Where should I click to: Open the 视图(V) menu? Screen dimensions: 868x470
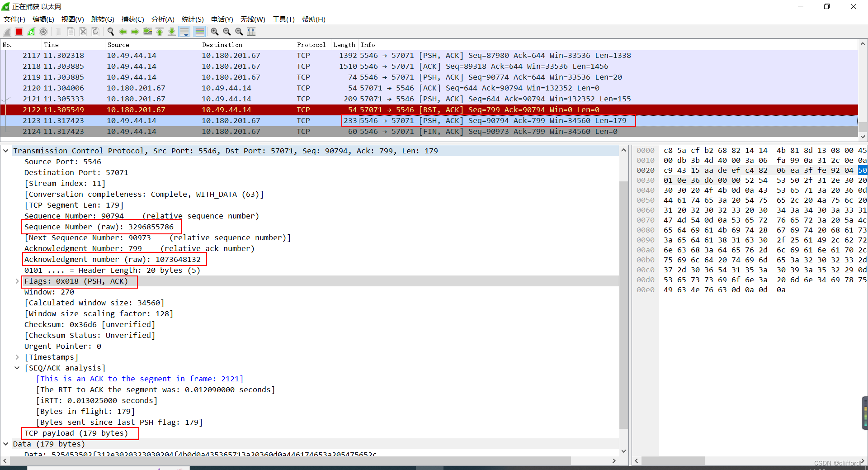click(73, 19)
